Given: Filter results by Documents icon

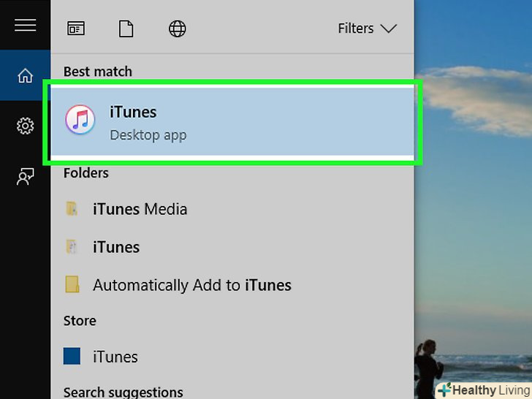Looking at the screenshot, I should pyautogui.click(x=126, y=28).
